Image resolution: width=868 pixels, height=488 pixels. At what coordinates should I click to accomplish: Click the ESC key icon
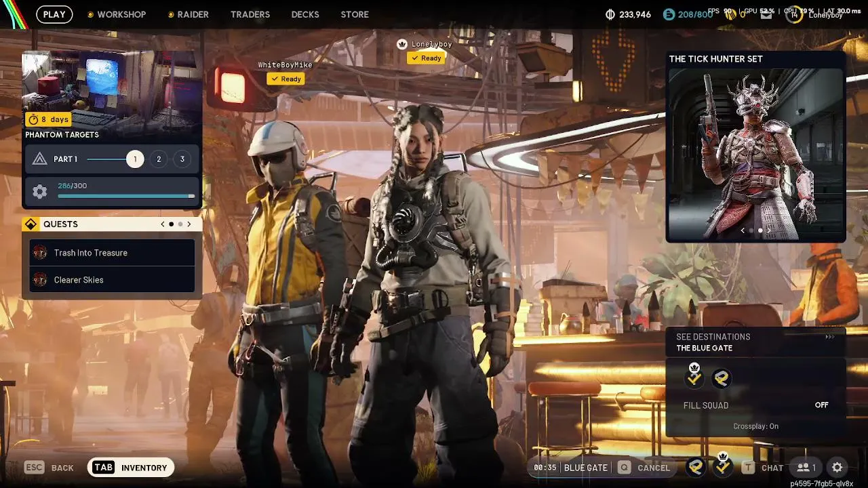(35, 468)
